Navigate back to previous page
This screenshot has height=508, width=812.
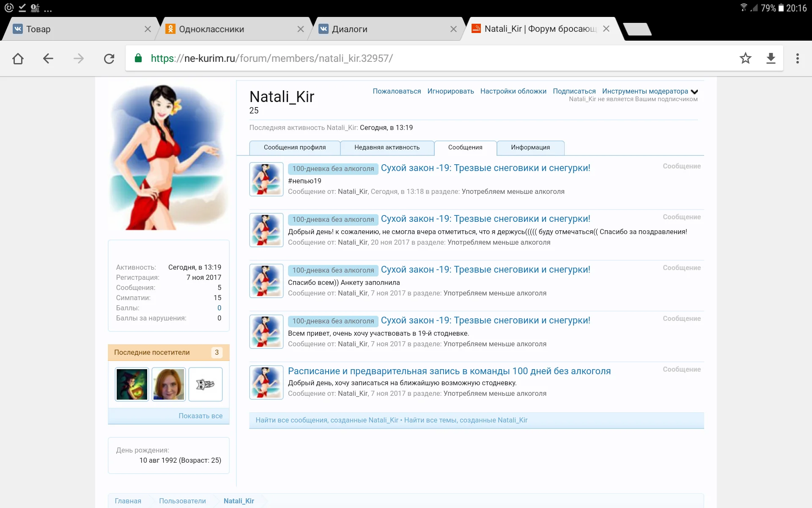coord(48,58)
